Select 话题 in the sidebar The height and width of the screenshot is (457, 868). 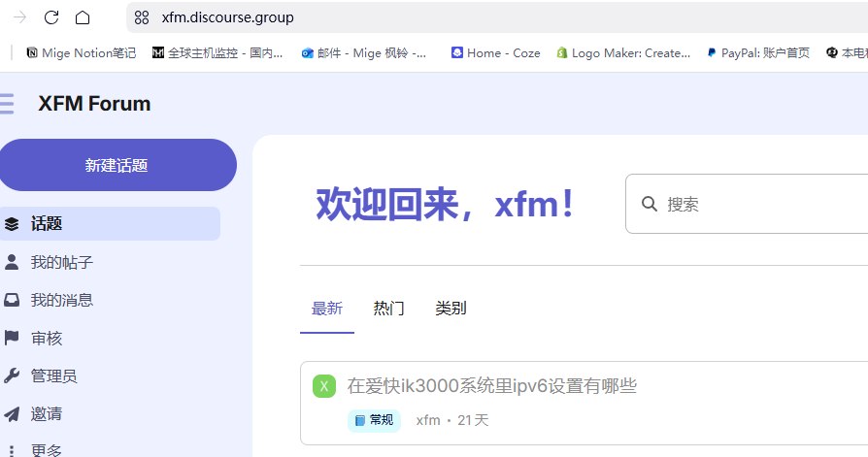110,223
